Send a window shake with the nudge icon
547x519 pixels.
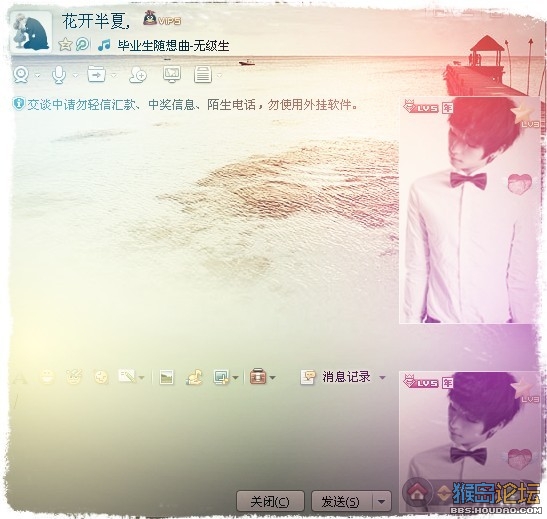(x=101, y=377)
